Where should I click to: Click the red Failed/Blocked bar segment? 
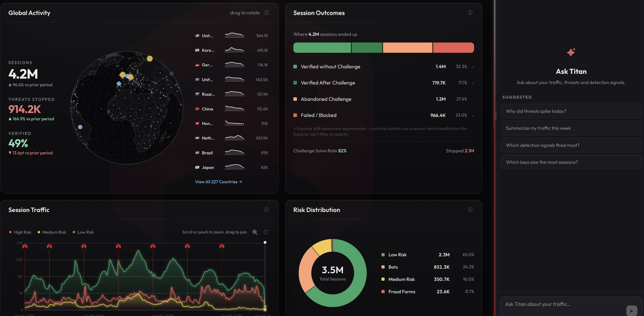pyautogui.click(x=454, y=48)
